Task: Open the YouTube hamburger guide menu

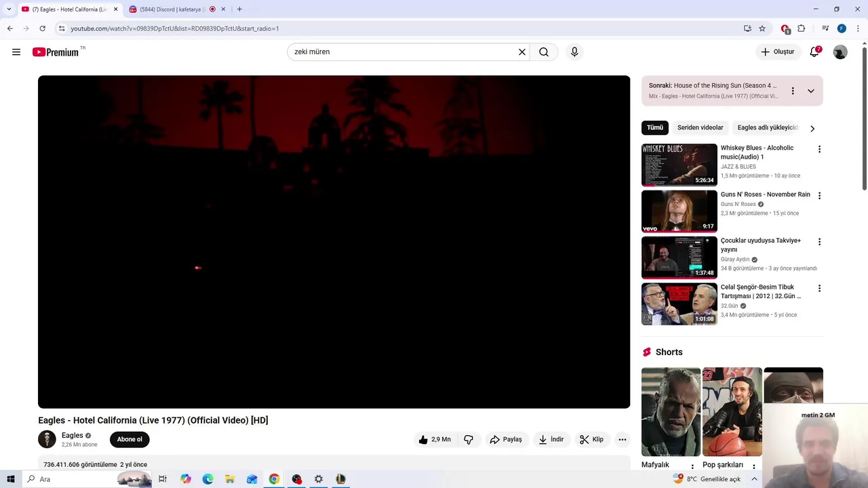Action: click(x=16, y=52)
